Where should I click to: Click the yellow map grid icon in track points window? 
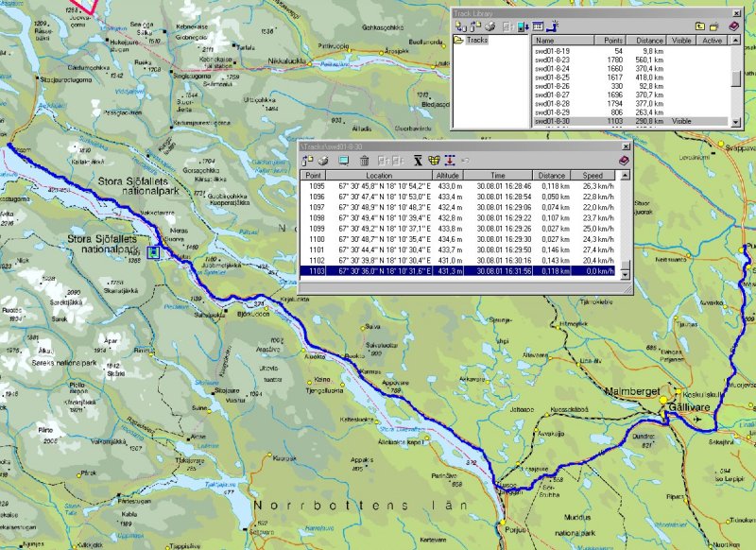tap(434, 161)
